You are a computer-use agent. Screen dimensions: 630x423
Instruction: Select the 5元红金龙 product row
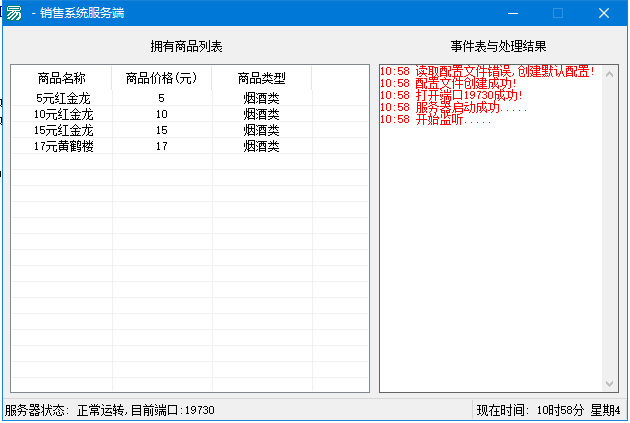[61, 99]
